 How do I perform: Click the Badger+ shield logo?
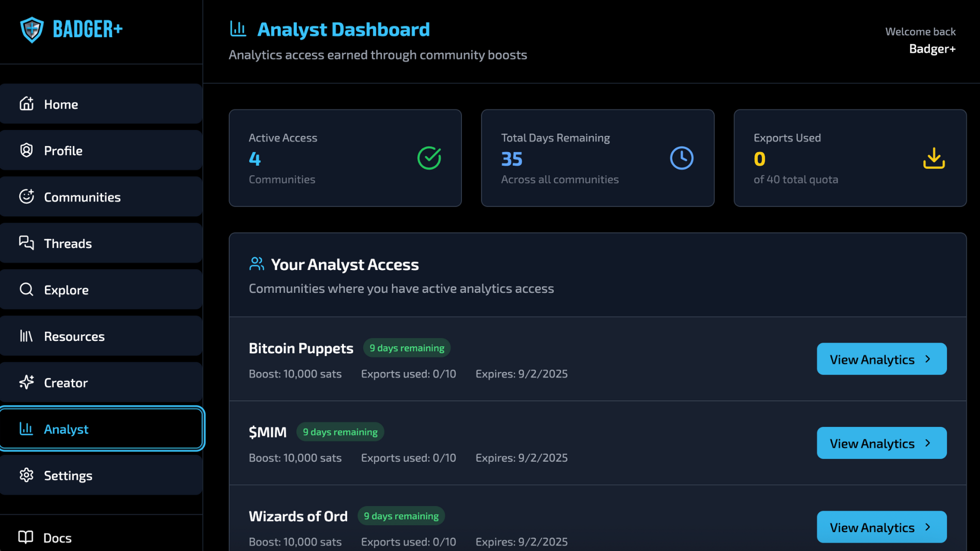[x=31, y=29]
